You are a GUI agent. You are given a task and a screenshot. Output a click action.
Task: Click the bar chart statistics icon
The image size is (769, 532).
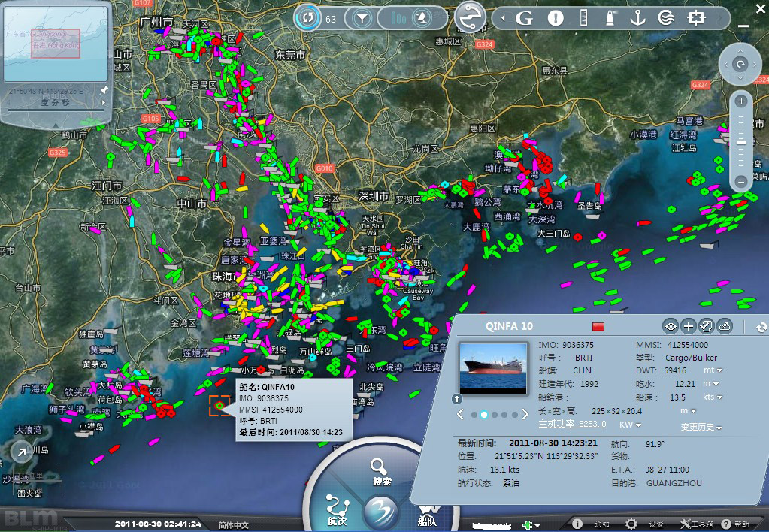(x=398, y=19)
